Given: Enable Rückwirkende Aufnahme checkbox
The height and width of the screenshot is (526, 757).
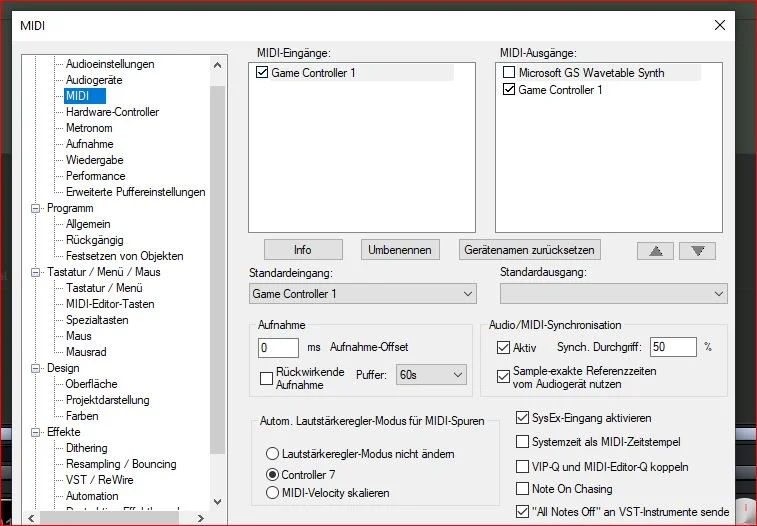Looking at the screenshot, I should coord(266,378).
